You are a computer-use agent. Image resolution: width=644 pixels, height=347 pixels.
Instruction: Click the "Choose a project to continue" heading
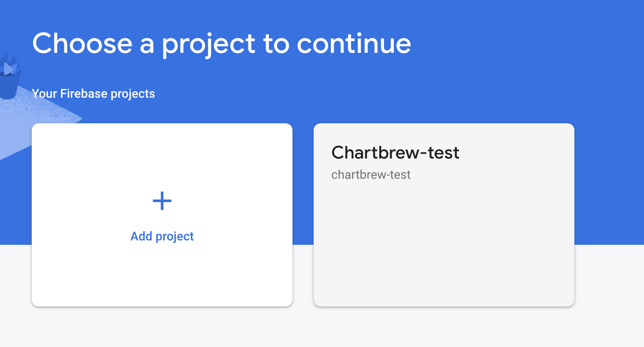tap(222, 43)
